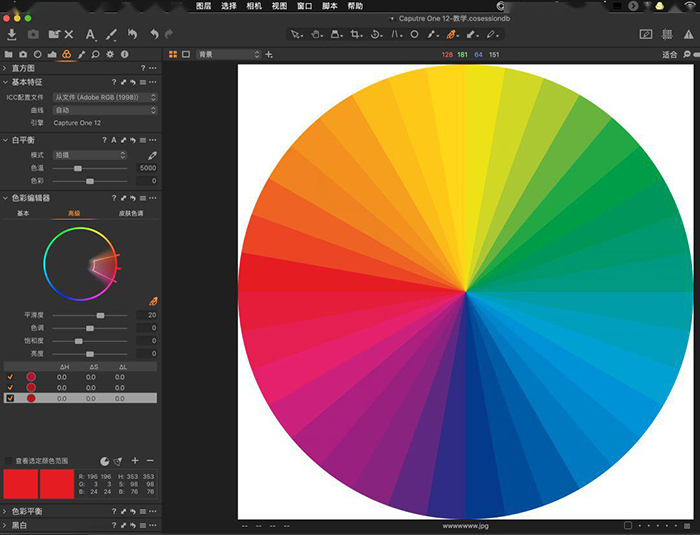Toggle the proofing/annotations display icon
The height and width of the screenshot is (535, 700).
[x=646, y=34]
